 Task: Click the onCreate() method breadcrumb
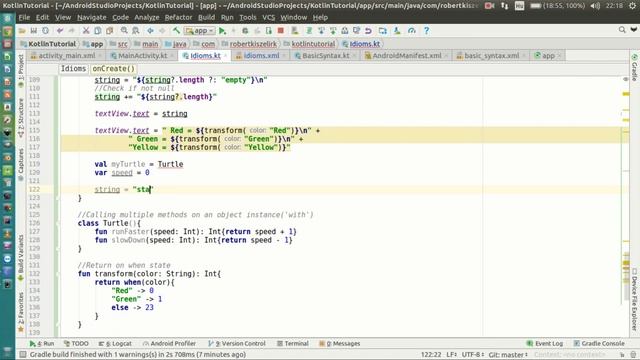(113, 69)
